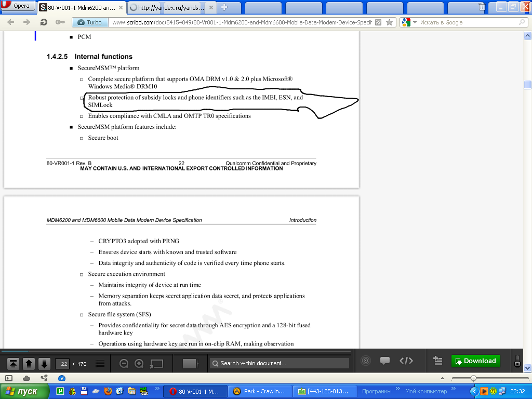
Task: Get the Scribd embed code icon
Action: click(406, 361)
